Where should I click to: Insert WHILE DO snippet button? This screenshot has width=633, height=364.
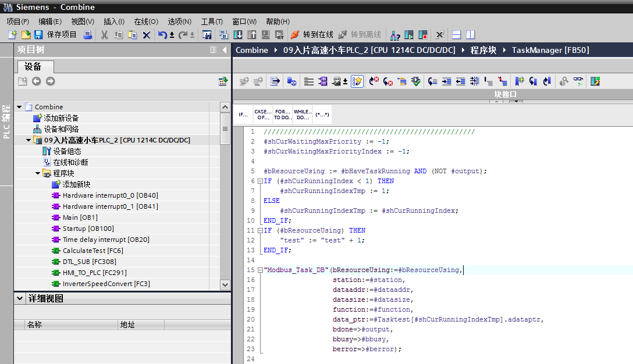pos(303,115)
